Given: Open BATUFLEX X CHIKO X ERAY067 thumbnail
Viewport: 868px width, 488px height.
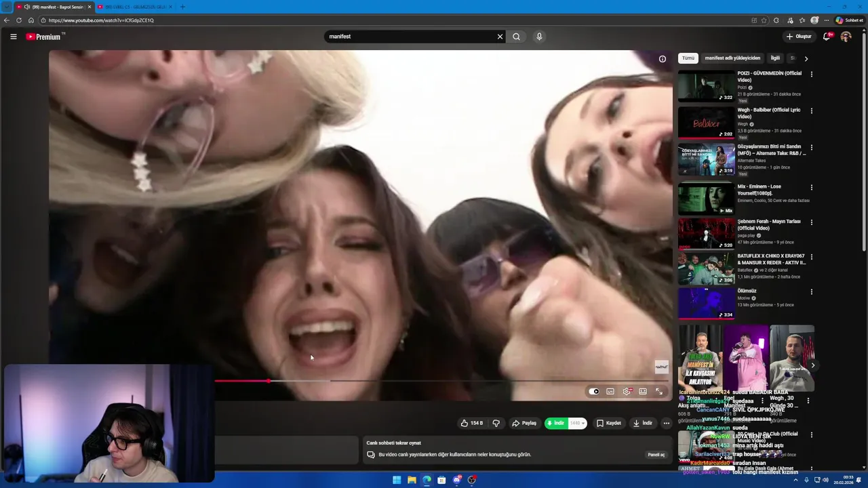Looking at the screenshot, I should tap(707, 269).
